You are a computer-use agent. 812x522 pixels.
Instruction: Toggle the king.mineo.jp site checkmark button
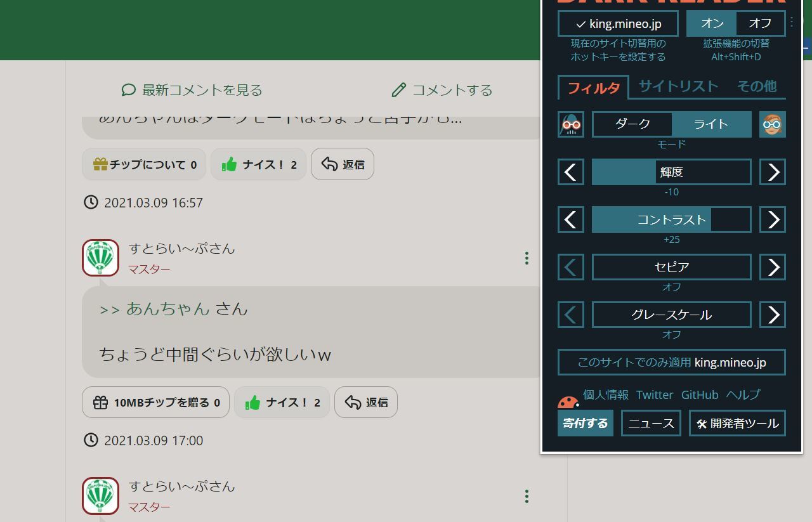click(x=618, y=23)
